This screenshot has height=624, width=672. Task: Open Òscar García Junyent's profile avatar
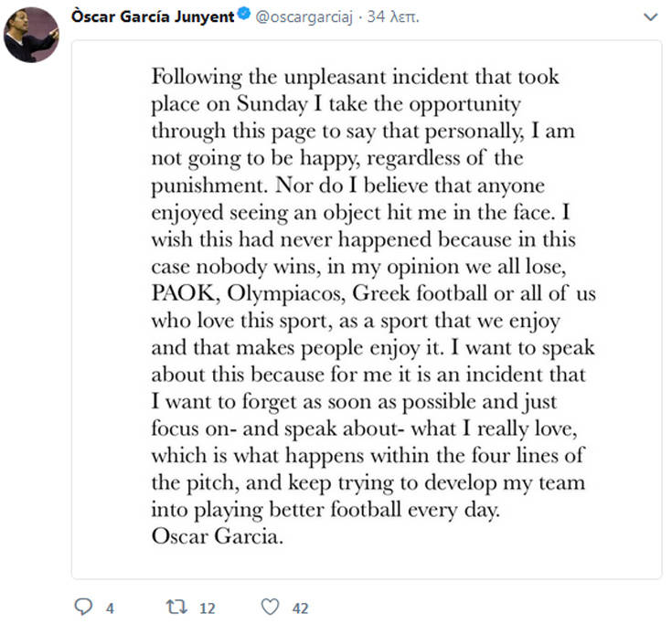(34, 33)
